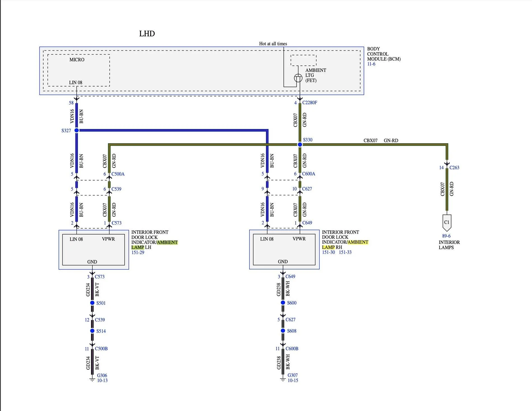Select the AMBIENT LTG FET symbol
The image size is (532, 411).
298,78
